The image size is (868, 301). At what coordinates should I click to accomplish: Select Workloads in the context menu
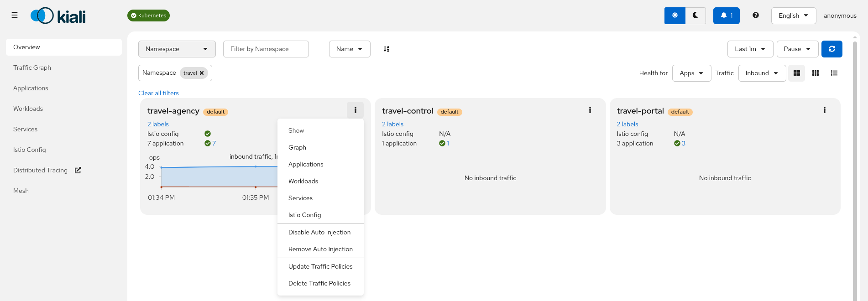click(x=320, y=181)
